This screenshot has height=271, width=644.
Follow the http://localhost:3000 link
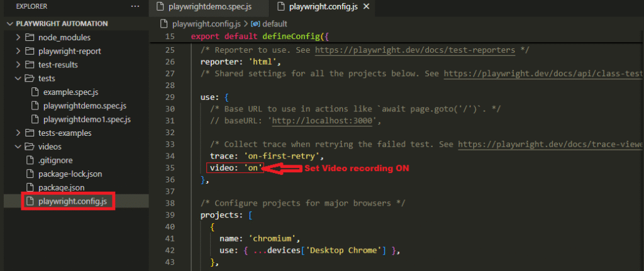pyautogui.click(x=322, y=121)
